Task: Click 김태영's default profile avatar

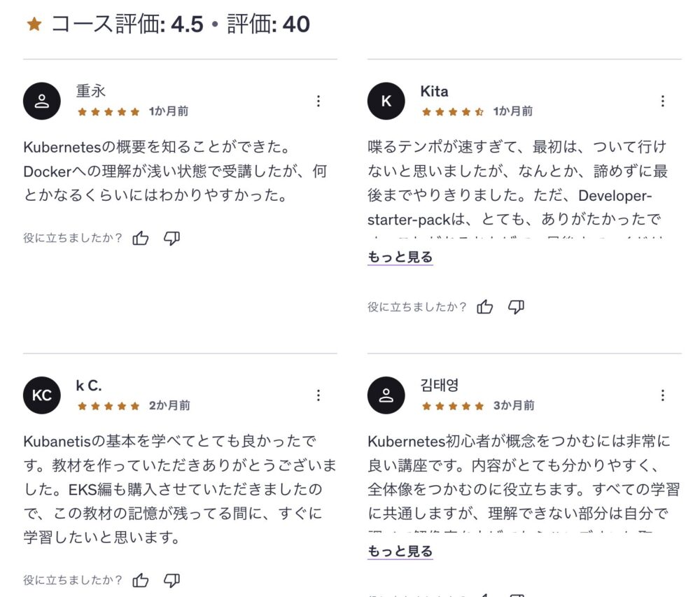Action: tap(386, 395)
